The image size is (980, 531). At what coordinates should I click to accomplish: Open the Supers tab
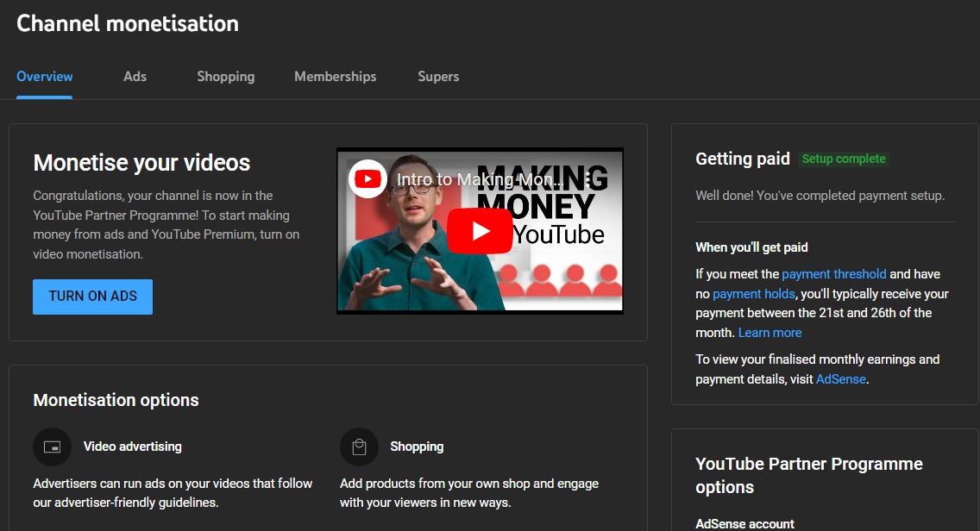pyautogui.click(x=438, y=76)
